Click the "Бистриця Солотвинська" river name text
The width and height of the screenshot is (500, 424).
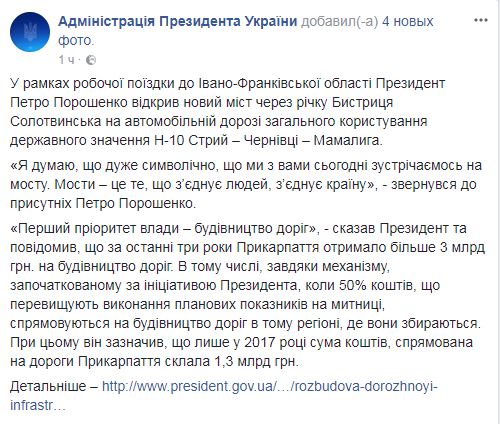[202, 112]
